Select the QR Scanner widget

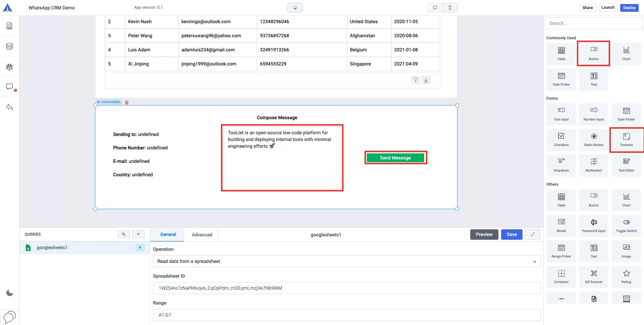(x=593, y=276)
